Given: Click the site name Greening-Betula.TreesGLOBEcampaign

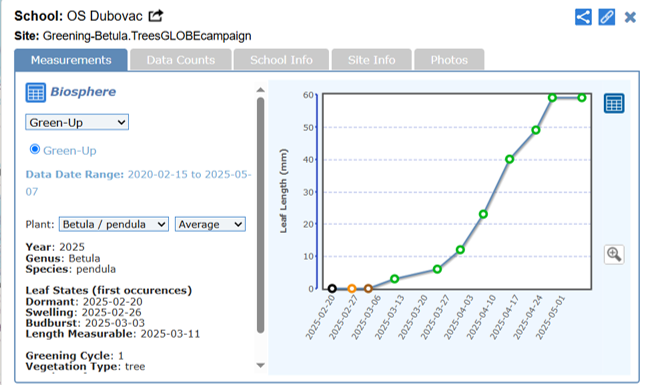Looking at the screenshot, I should click(x=147, y=36).
